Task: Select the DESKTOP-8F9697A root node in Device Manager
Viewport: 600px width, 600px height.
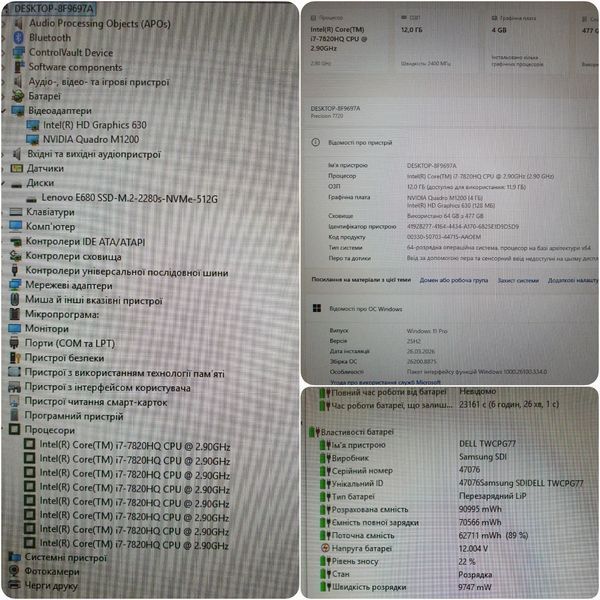Action: coord(54,8)
